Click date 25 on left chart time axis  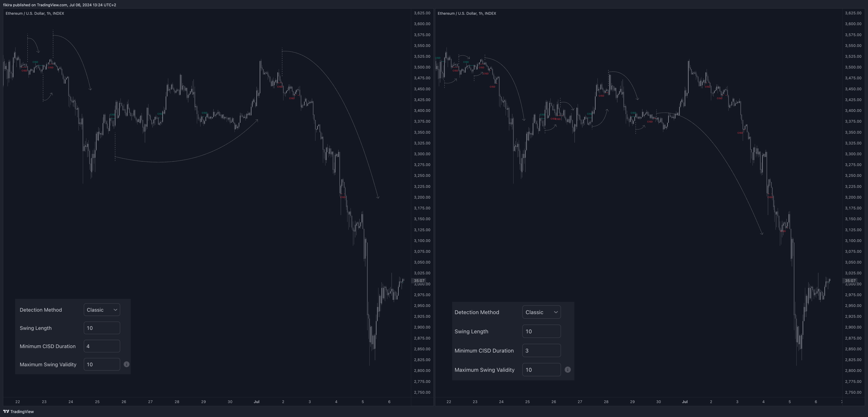(x=97, y=402)
